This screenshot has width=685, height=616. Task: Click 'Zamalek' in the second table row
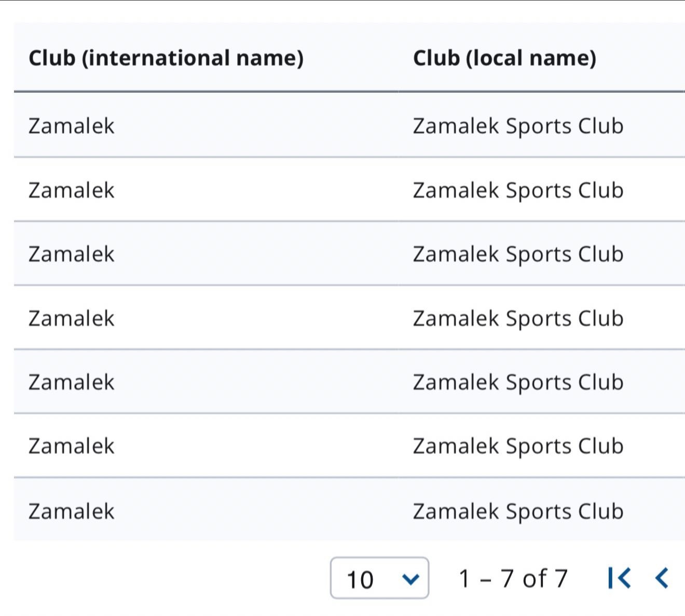(x=71, y=190)
